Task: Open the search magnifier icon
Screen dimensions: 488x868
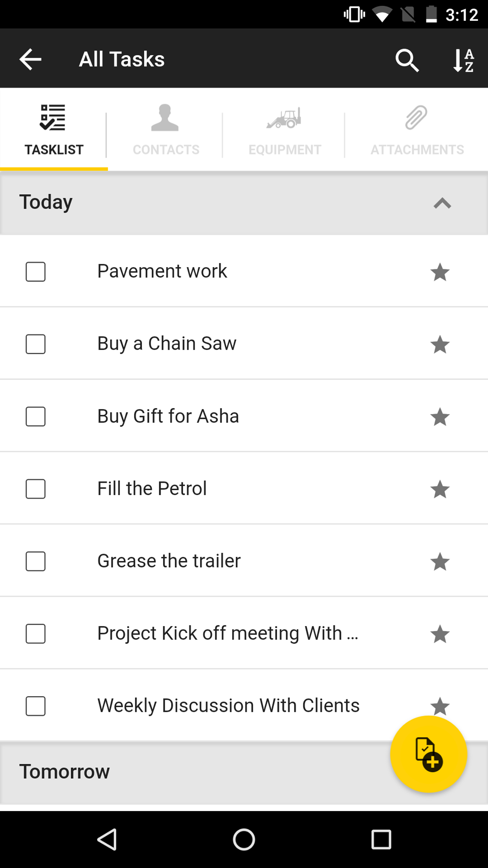Action: point(407,60)
